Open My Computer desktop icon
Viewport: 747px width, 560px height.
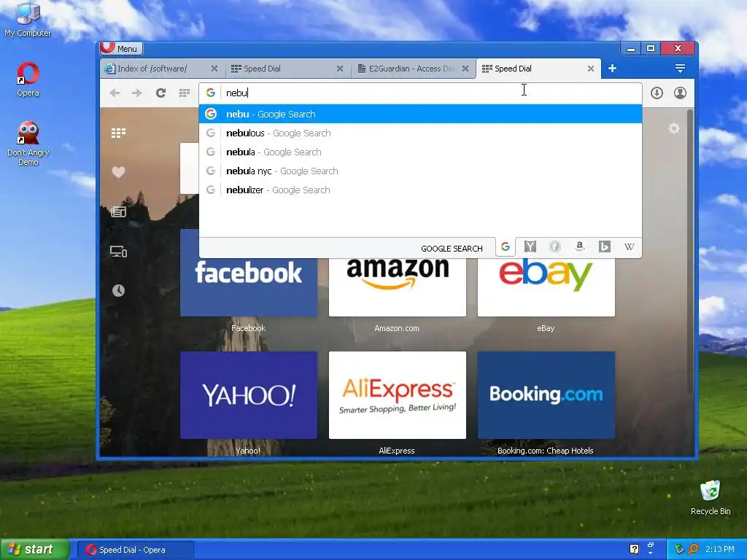tap(28, 20)
